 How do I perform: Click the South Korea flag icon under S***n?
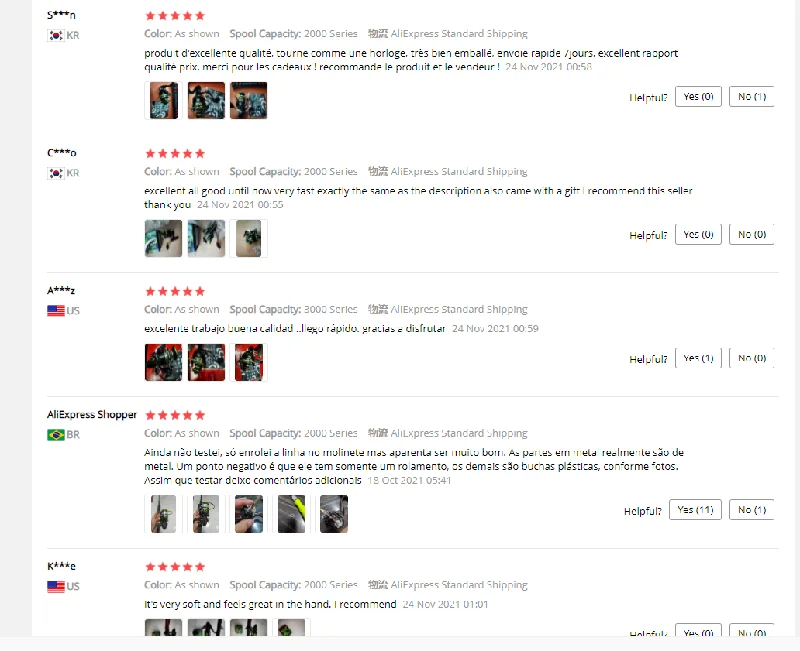click(x=56, y=35)
